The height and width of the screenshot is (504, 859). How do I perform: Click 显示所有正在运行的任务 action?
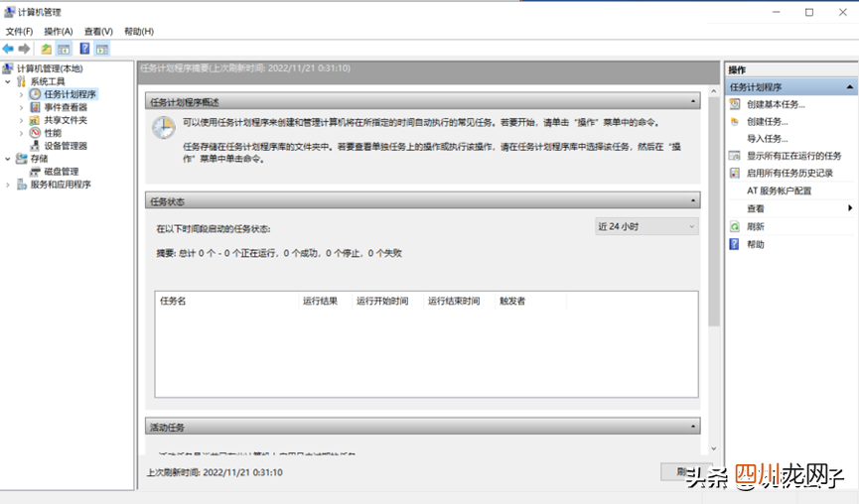(793, 156)
